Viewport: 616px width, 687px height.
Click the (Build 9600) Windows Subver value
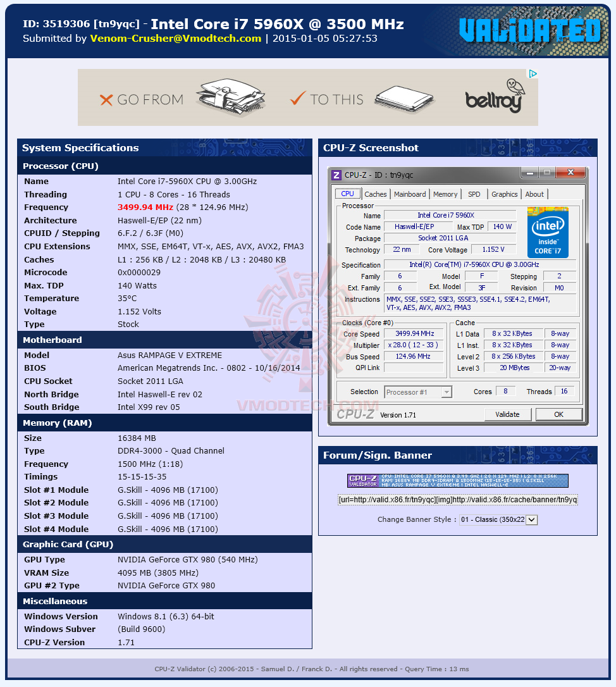point(142,629)
